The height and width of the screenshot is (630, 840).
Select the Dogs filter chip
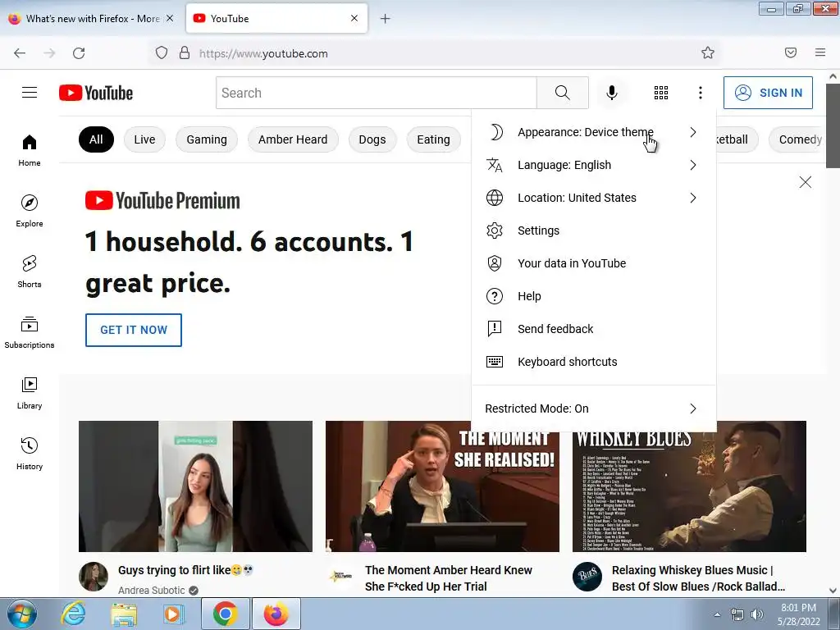[372, 139]
